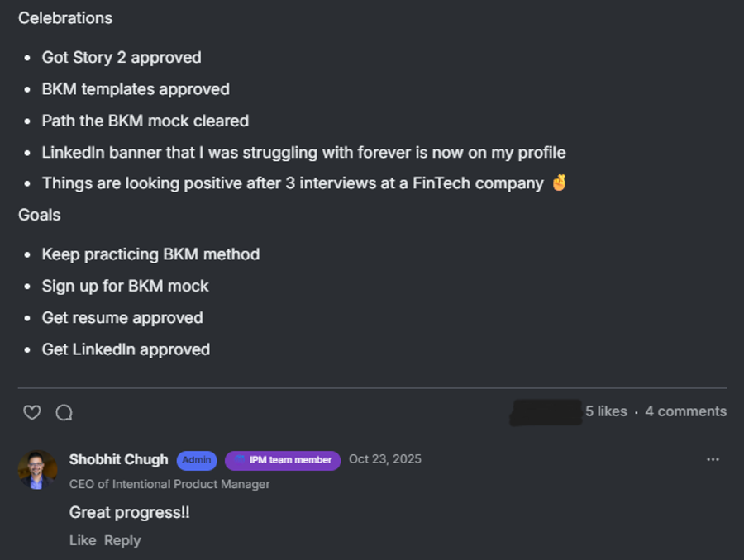The image size is (744, 560).
Task: Open the three-dot overflow menu on Shobhit's comment
Action: (x=713, y=459)
